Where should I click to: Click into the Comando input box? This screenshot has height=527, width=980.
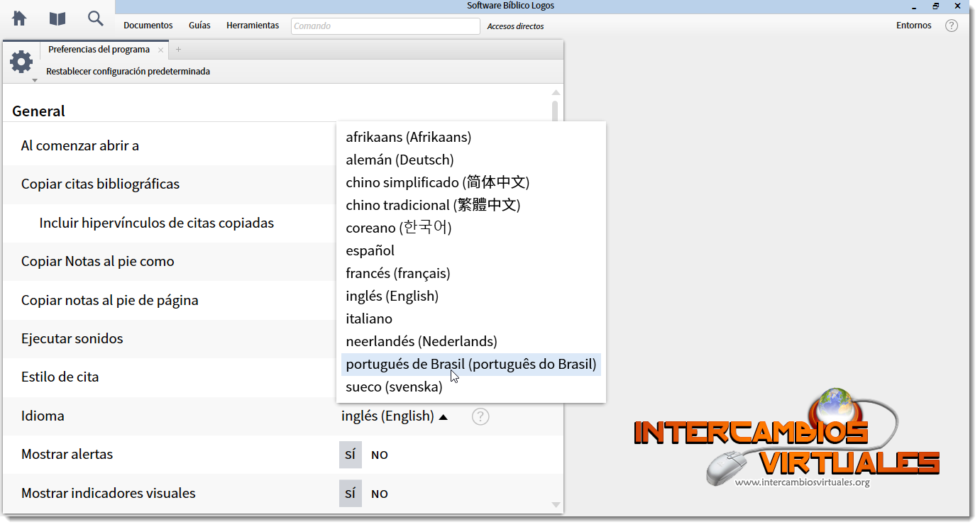tap(385, 26)
